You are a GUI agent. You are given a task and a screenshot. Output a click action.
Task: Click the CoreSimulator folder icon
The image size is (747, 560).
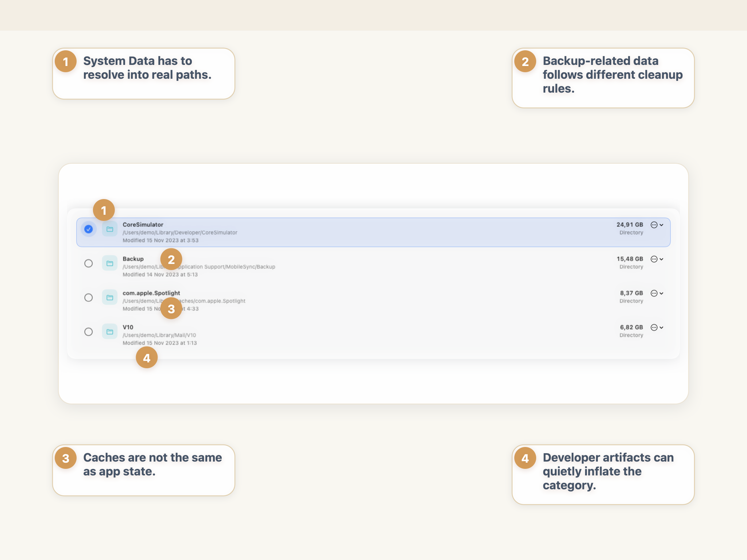click(x=110, y=229)
